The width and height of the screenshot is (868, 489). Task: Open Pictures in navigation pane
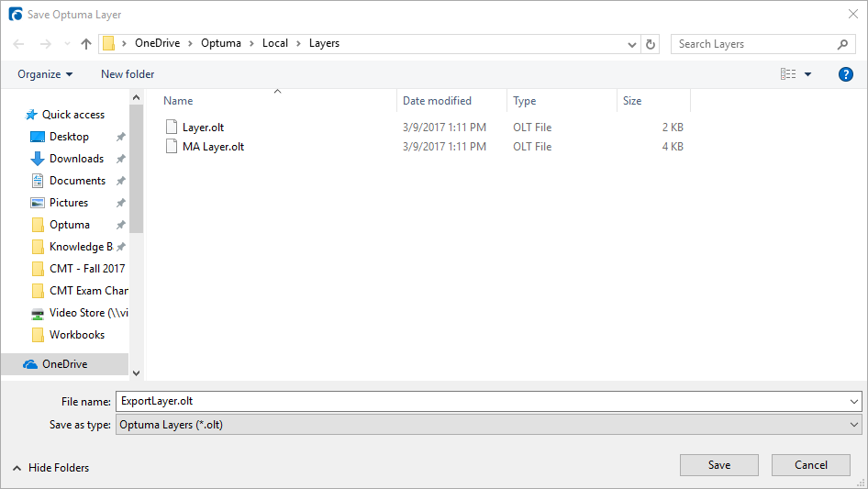point(69,203)
